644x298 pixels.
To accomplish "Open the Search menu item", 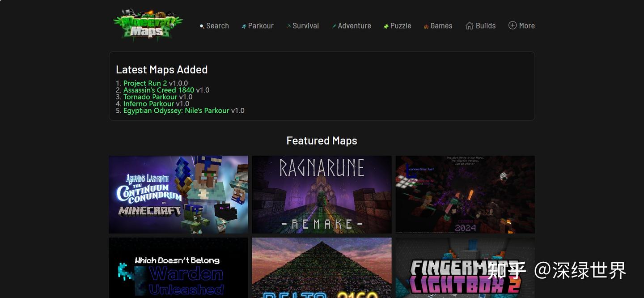I will [217, 26].
